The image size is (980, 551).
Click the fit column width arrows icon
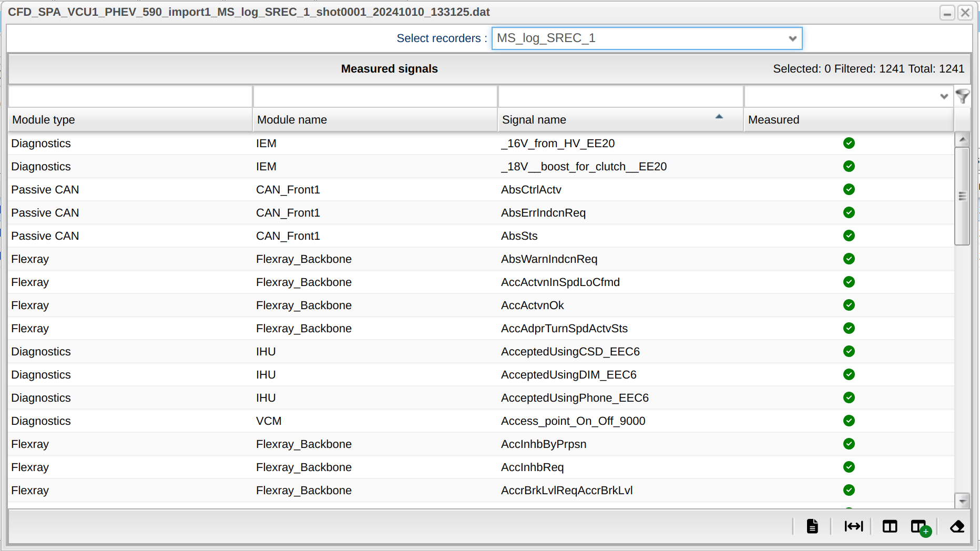tap(853, 526)
